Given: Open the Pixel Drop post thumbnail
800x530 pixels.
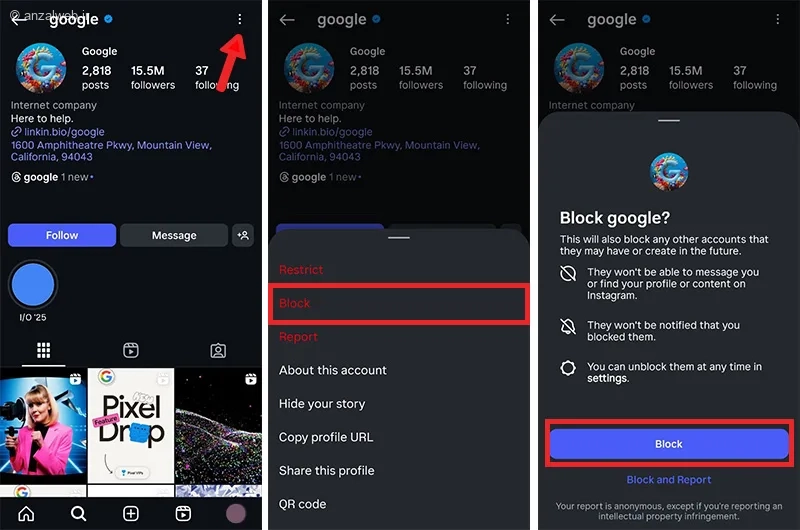Looking at the screenshot, I should (131, 425).
